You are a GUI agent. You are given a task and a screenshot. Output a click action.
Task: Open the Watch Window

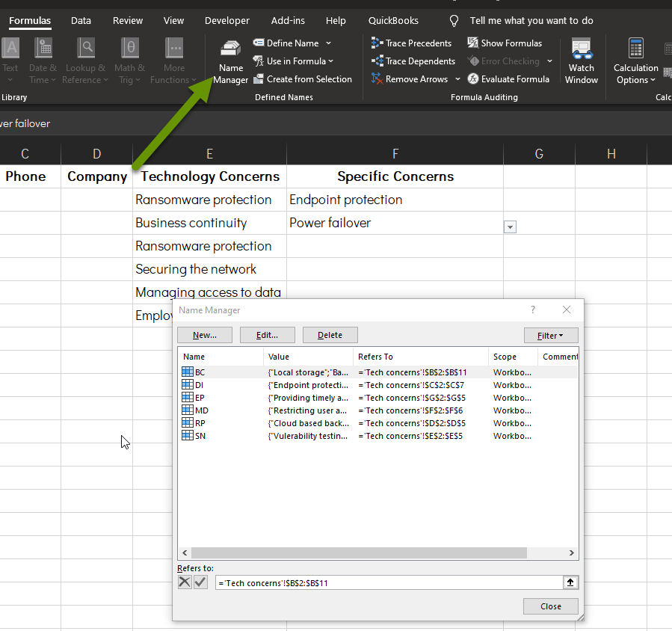581,60
